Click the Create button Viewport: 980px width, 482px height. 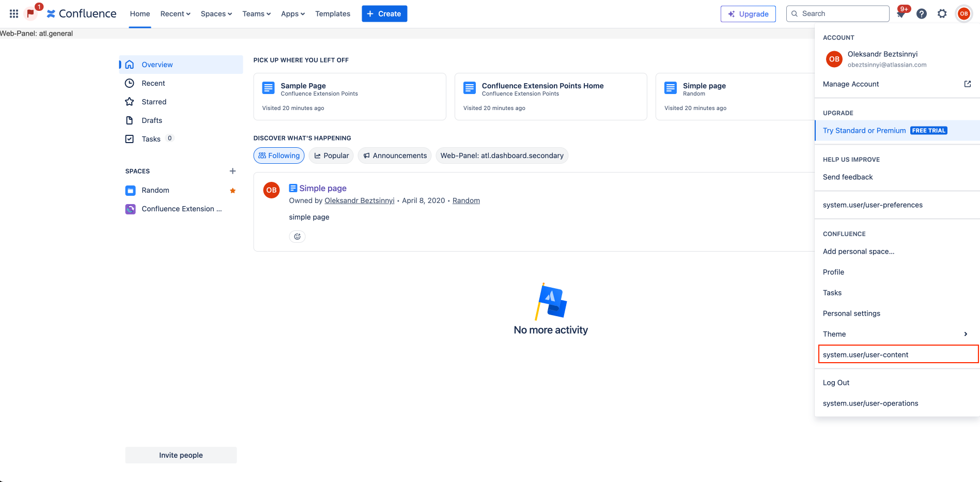[384, 14]
